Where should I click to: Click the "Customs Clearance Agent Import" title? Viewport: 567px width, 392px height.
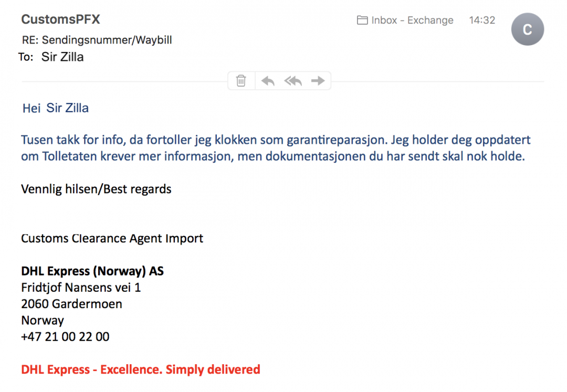tap(112, 238)
